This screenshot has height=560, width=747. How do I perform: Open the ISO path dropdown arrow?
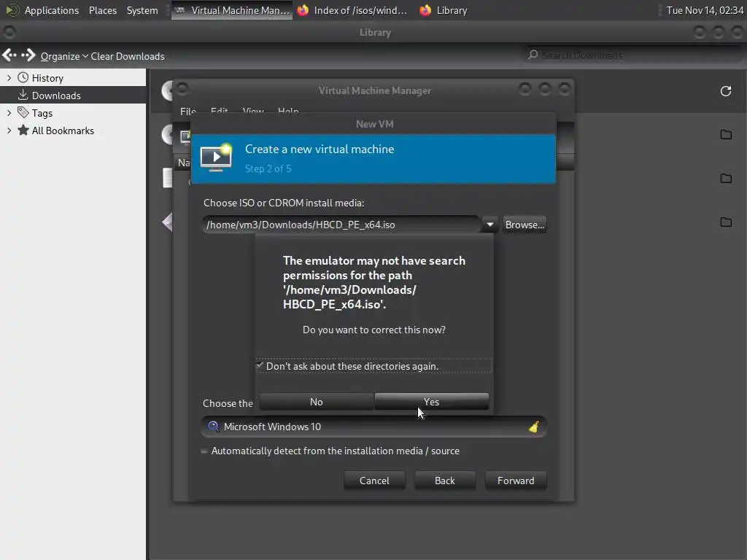[x=489, y=225]
